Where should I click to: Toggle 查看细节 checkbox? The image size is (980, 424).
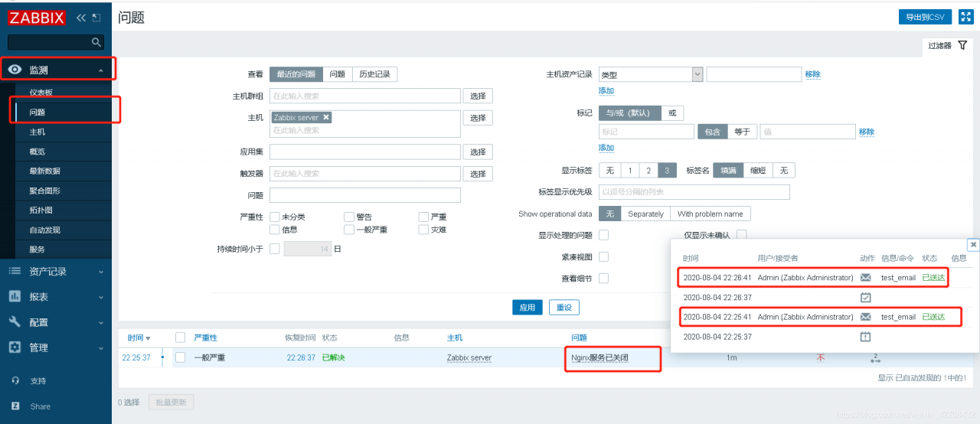point(603,278)
